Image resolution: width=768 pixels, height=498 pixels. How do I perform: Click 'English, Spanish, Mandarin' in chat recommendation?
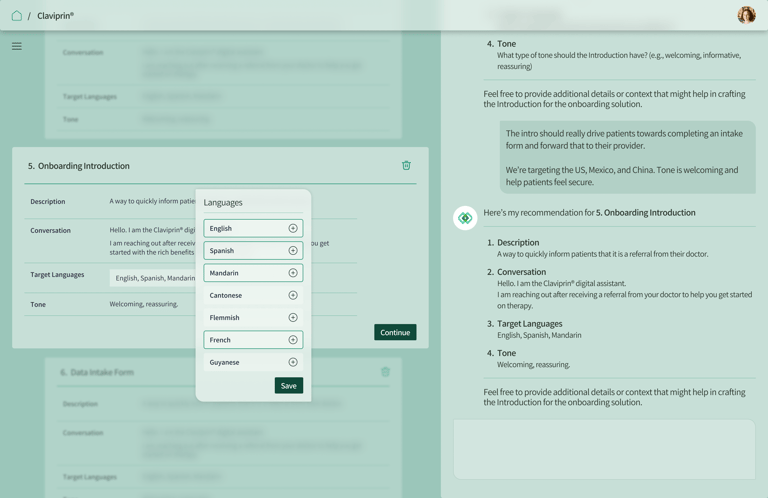pos(539,335)
